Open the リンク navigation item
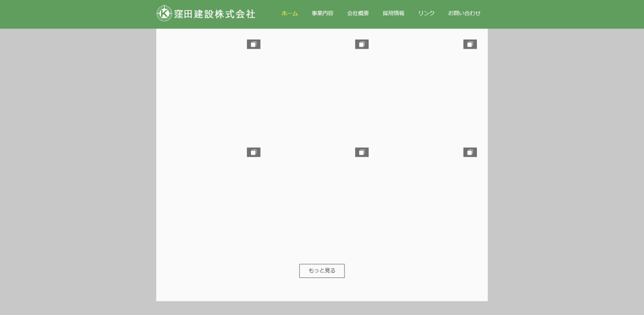Screen dimensions: 644x315 click(426, 14)
